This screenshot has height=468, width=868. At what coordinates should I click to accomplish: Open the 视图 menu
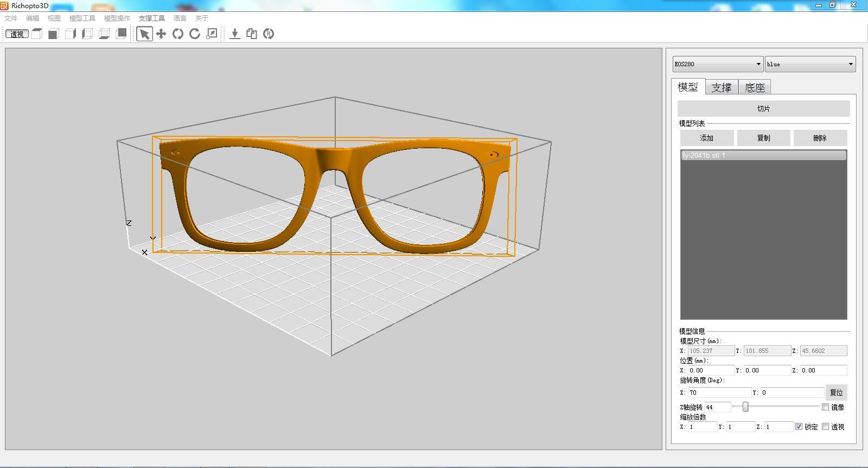[54, 18]
